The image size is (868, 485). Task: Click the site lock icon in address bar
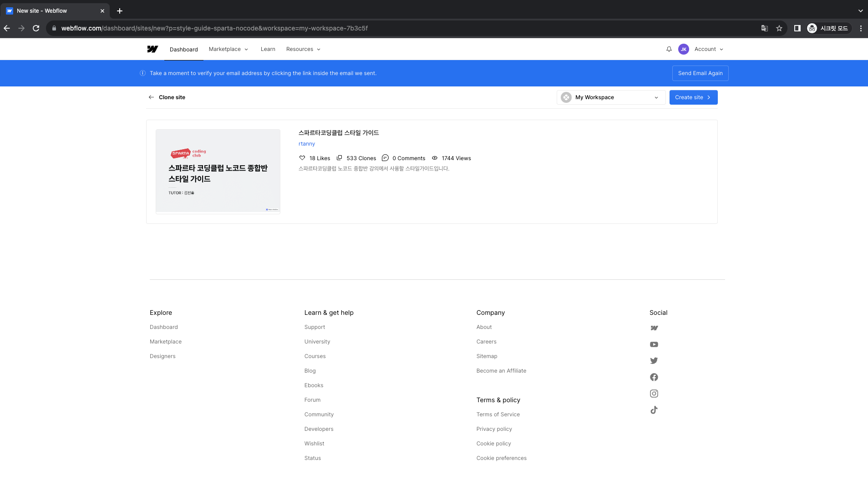[54, 28]
